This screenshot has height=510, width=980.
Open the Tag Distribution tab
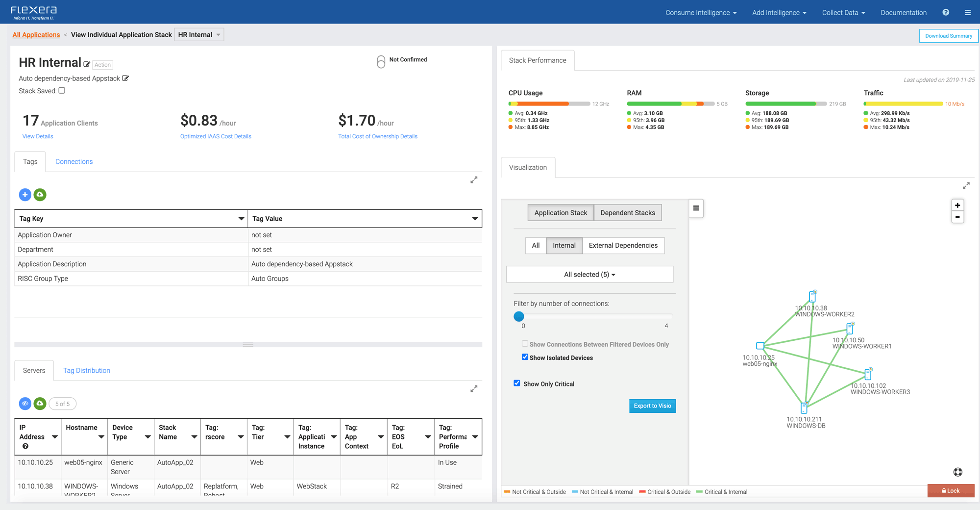[x=87, y=371]
